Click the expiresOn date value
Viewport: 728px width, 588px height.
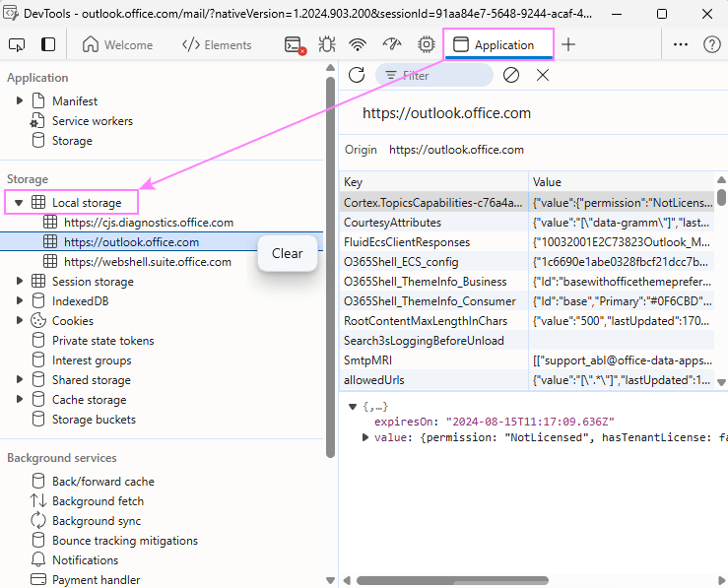530,422
